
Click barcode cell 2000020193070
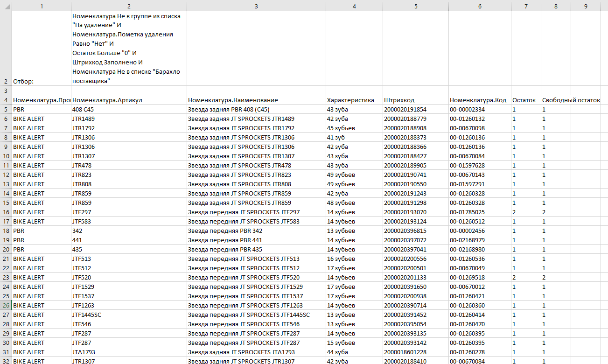pos(415,212)
